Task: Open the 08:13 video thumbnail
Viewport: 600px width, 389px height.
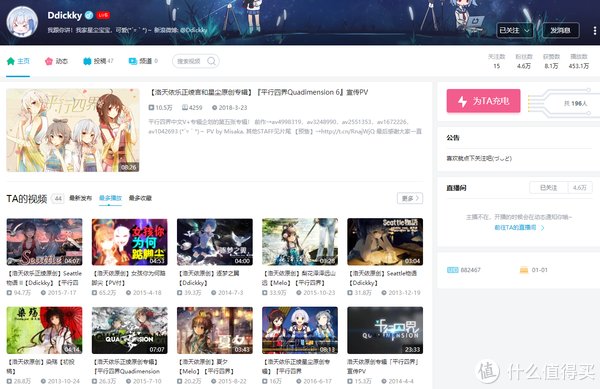Action: pyautogui.click(x=300, y=330)
